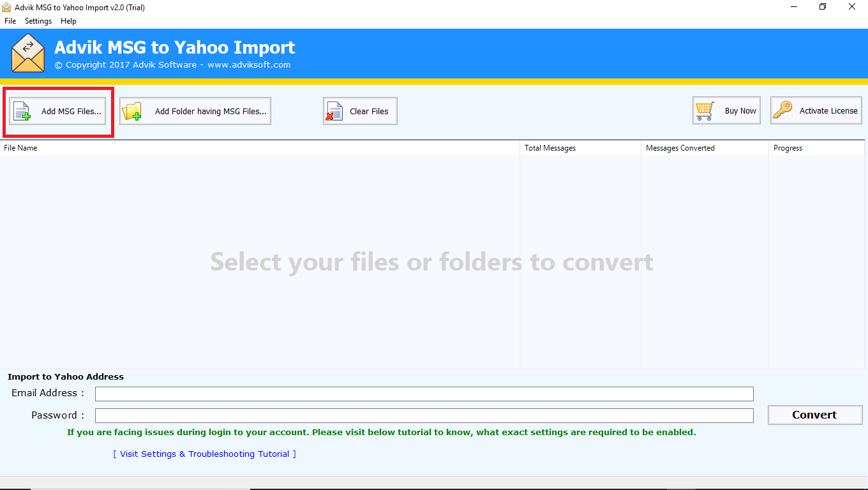
Task: Open the Help menu
Action: click(68, 21)
